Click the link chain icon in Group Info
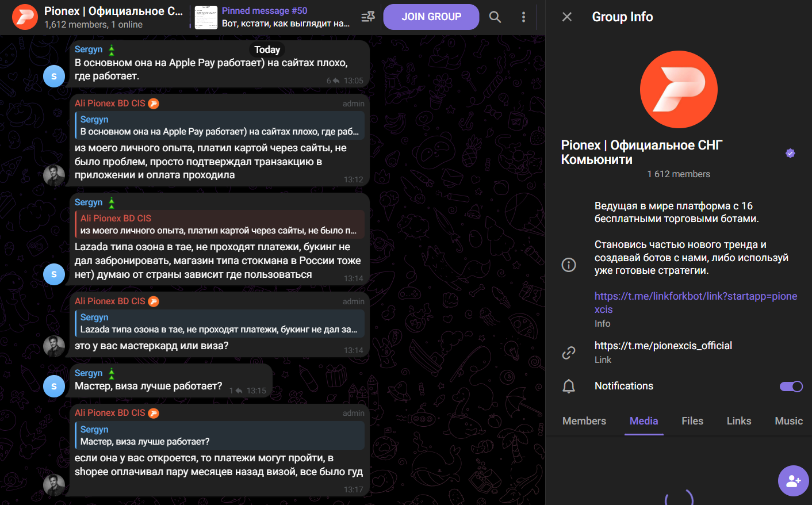 coord(569,353)
